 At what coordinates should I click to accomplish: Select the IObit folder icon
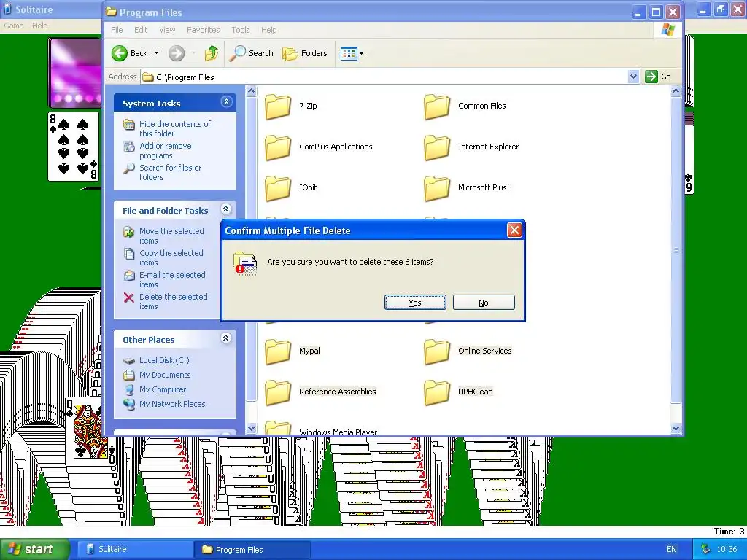[278, 187]
